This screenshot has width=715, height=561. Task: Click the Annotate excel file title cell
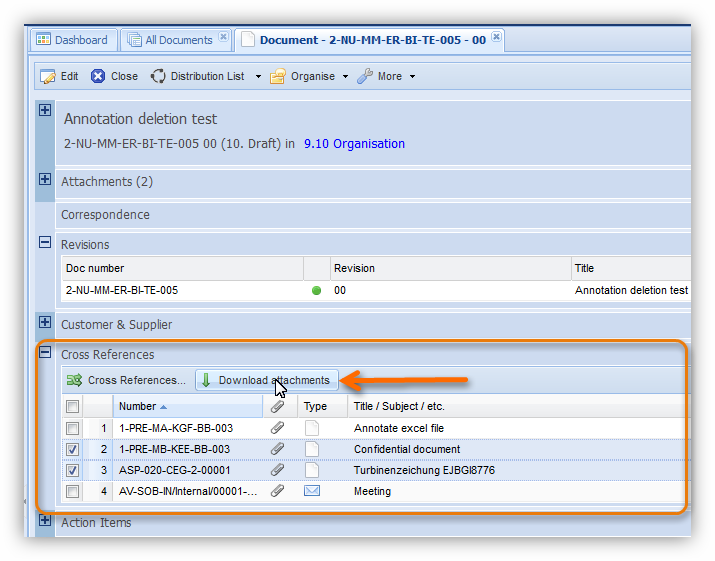coord(399,428)
